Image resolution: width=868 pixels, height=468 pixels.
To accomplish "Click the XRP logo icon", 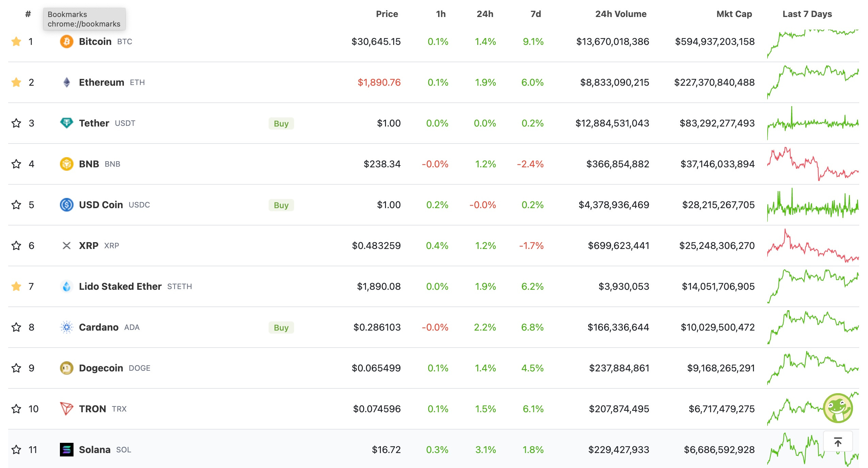I will [66, 246].
